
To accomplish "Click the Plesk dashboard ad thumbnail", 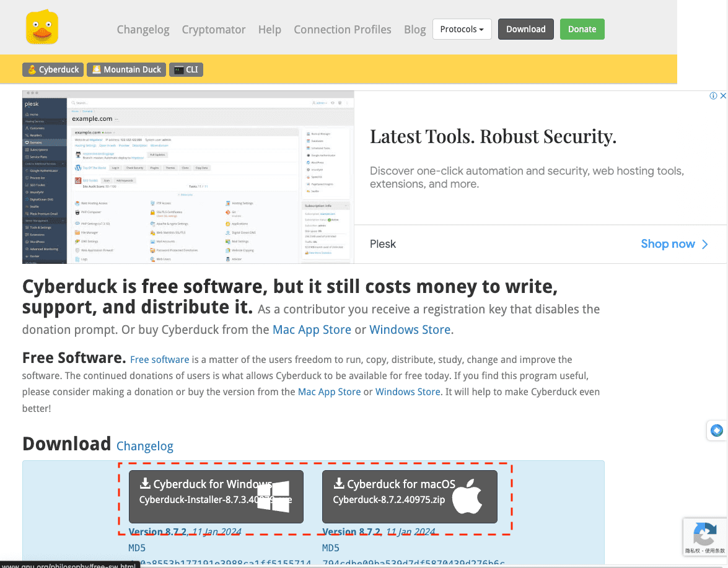I will [x=188, y=177].
